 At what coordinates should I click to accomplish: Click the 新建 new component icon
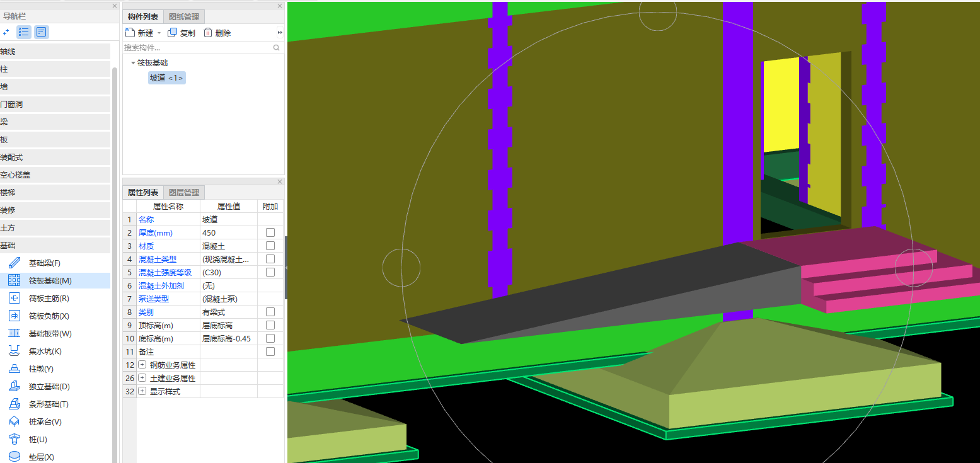130,33
